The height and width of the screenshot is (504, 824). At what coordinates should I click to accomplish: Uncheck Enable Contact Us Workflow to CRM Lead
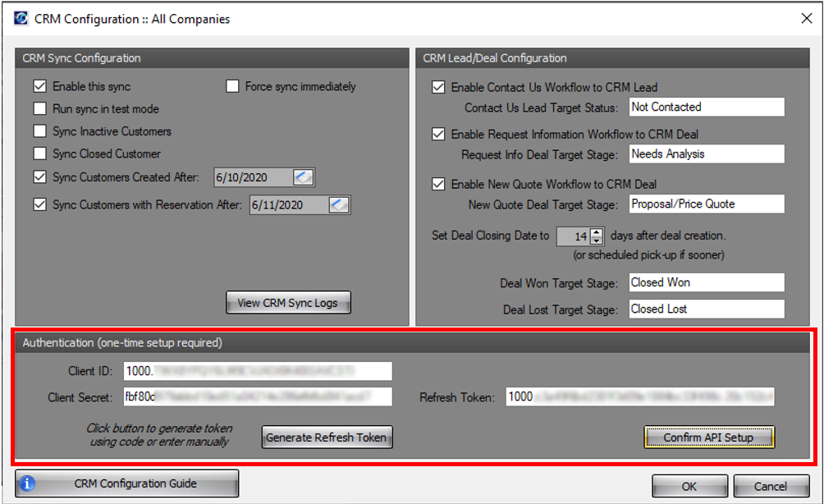click(x=438, y=87)
